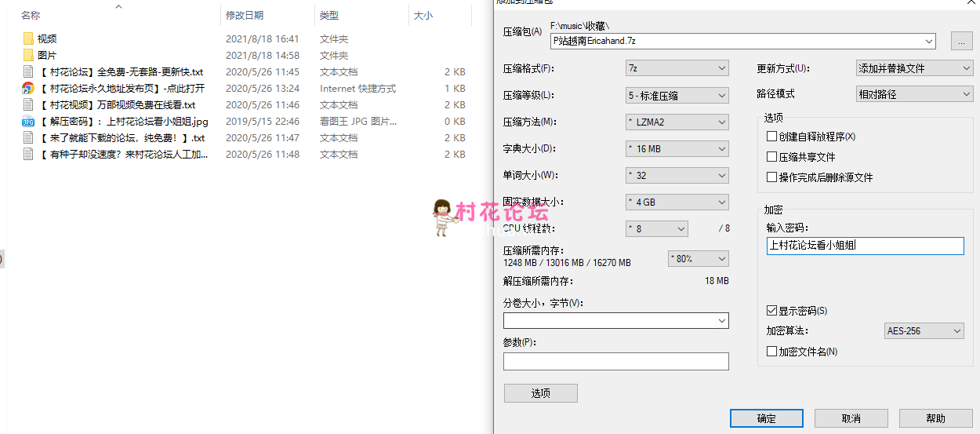Screen dimensions: 980x434
Task: Open the 压缩包 archive path dropdown
Action: pyautogui.click(x=930, y=41)
